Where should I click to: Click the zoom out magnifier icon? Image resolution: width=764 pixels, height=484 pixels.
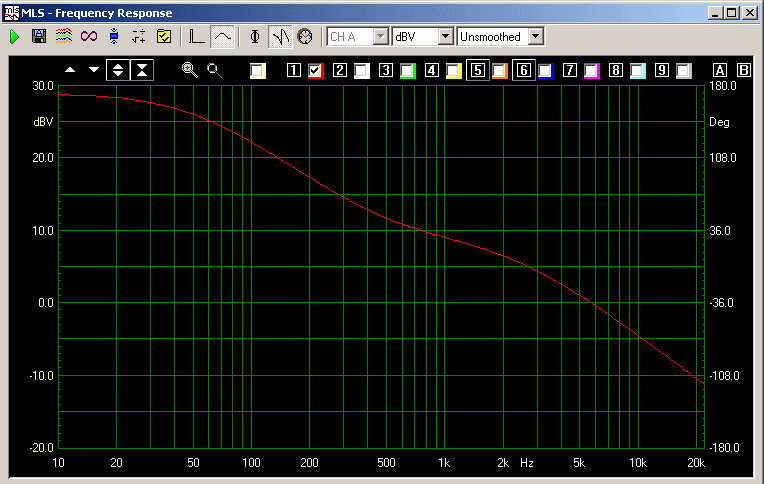[x=214, y=70]
